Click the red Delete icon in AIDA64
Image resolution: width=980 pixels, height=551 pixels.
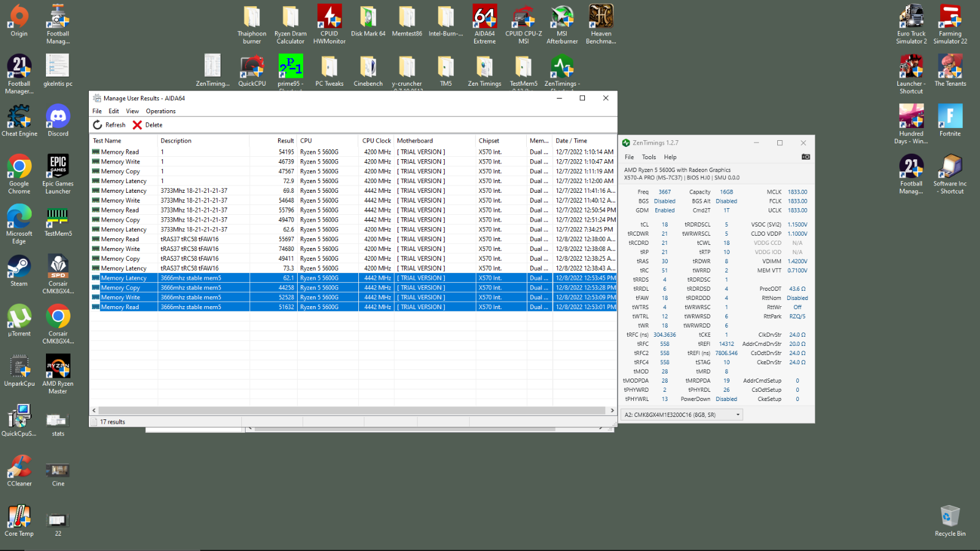tap(137, 125)
